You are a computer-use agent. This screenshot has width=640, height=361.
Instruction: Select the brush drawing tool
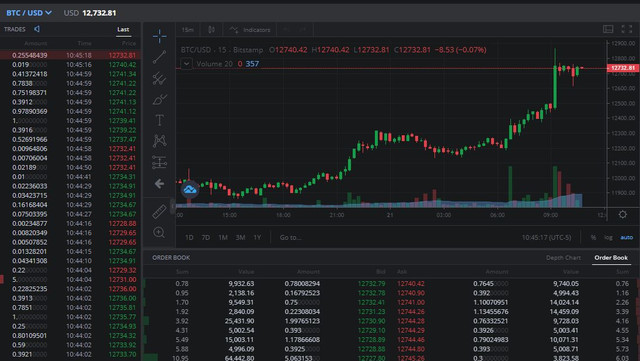tap(159, 99)
